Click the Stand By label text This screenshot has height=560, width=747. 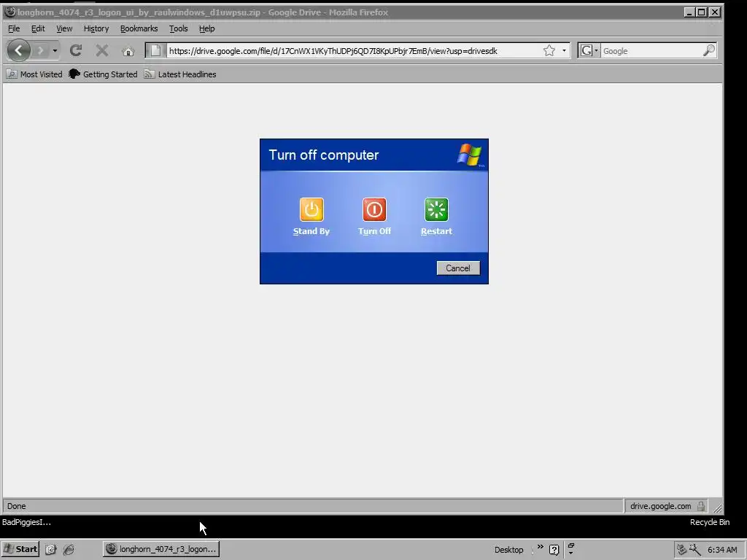tap(311, 231)
